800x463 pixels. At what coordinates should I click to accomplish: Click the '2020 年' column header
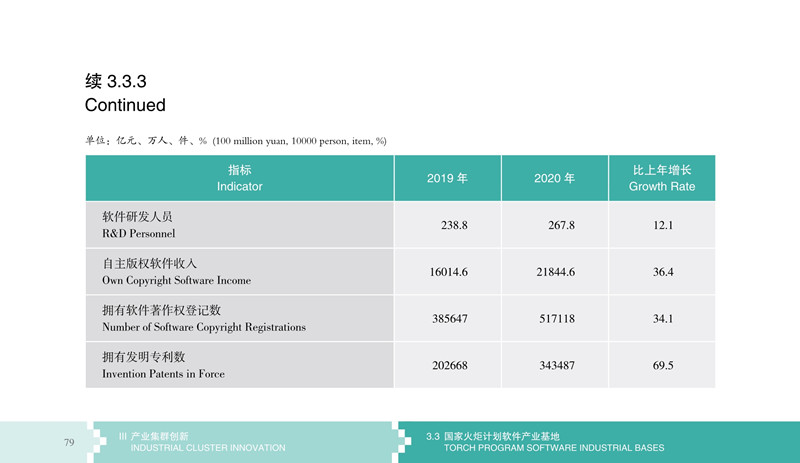555,178
